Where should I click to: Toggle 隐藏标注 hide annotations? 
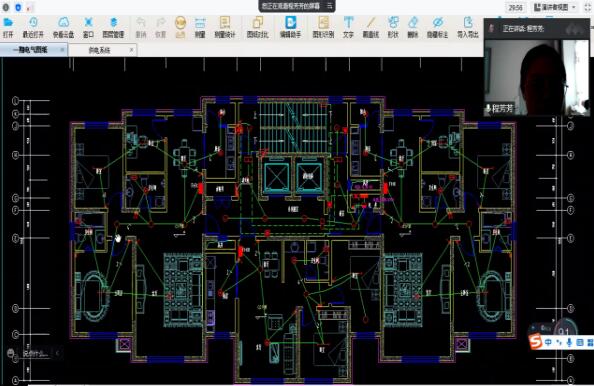(438, 22)
